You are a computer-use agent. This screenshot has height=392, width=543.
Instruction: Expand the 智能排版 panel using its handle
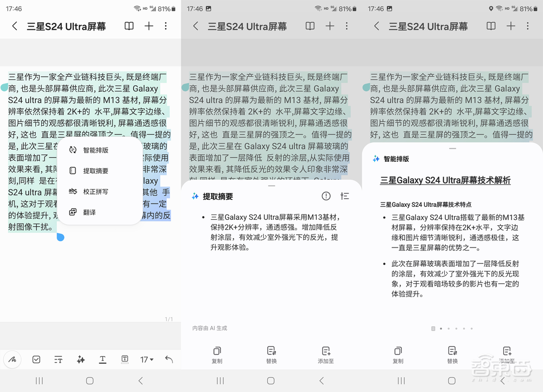click(x=452, y=147)
